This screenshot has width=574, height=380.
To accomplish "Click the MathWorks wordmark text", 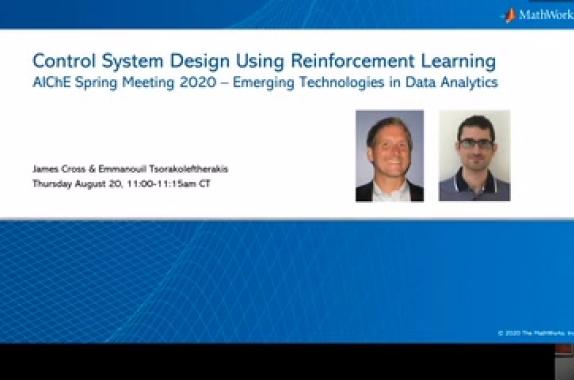I will (x=546, y=15).
